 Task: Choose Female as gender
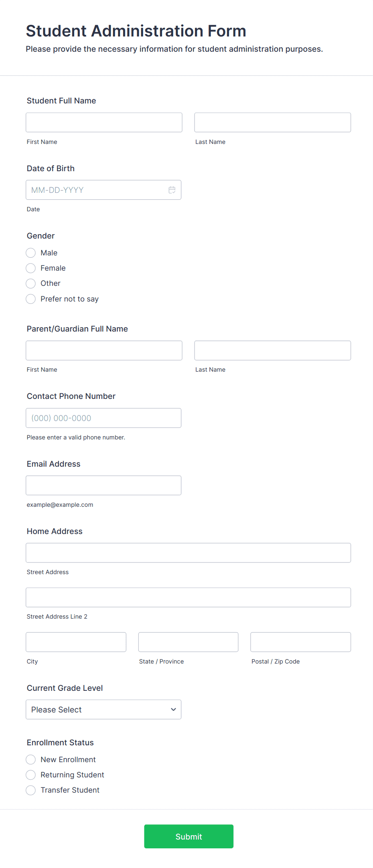[x=30, y=268]
